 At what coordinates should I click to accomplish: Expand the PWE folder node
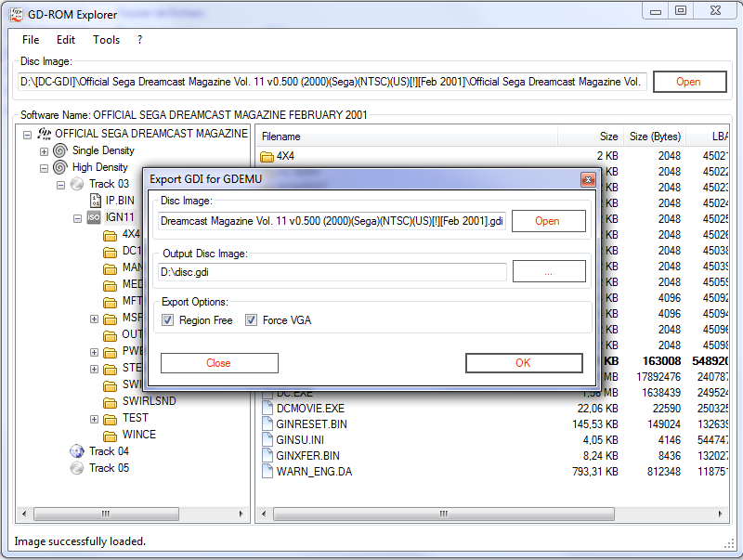click(x=94, y=352)
